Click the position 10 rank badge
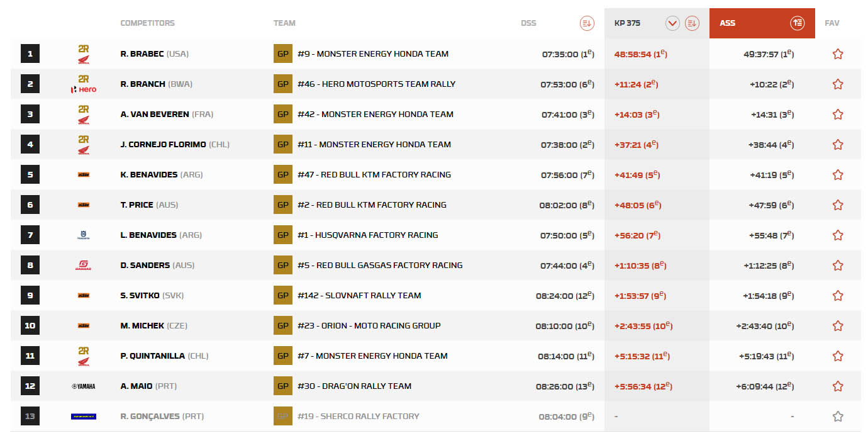868x443 pixels. click(x=30, y=326)
